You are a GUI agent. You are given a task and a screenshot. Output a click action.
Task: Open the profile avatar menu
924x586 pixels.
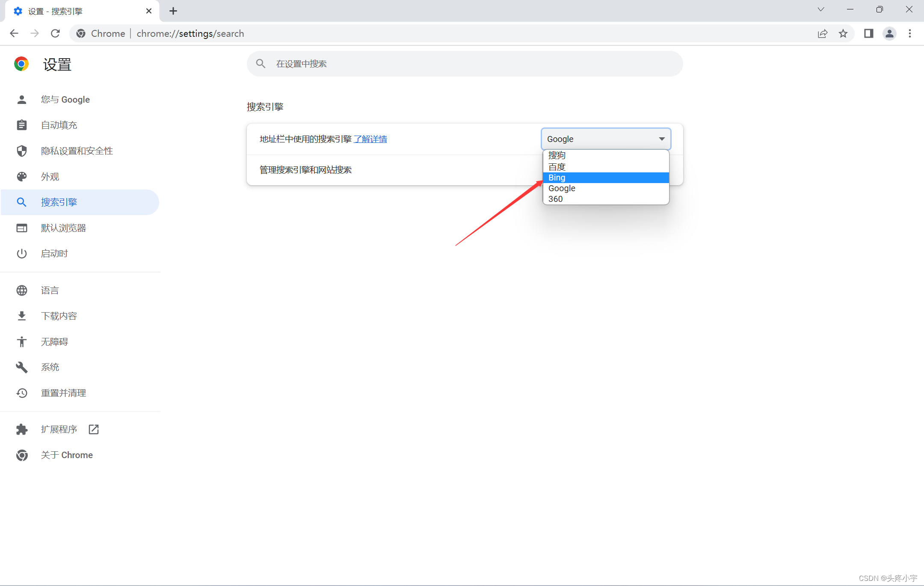tap(889, 33)
